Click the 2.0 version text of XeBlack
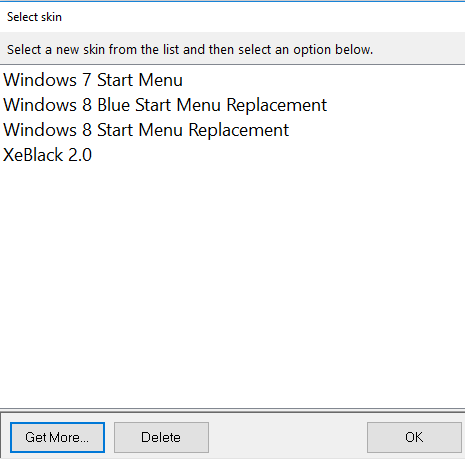Viewport: 465px width, 460px height. point(80,155)
